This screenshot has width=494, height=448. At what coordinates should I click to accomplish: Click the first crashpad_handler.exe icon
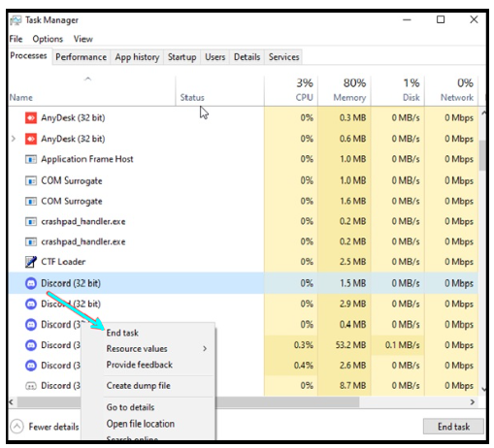point(31,222)
